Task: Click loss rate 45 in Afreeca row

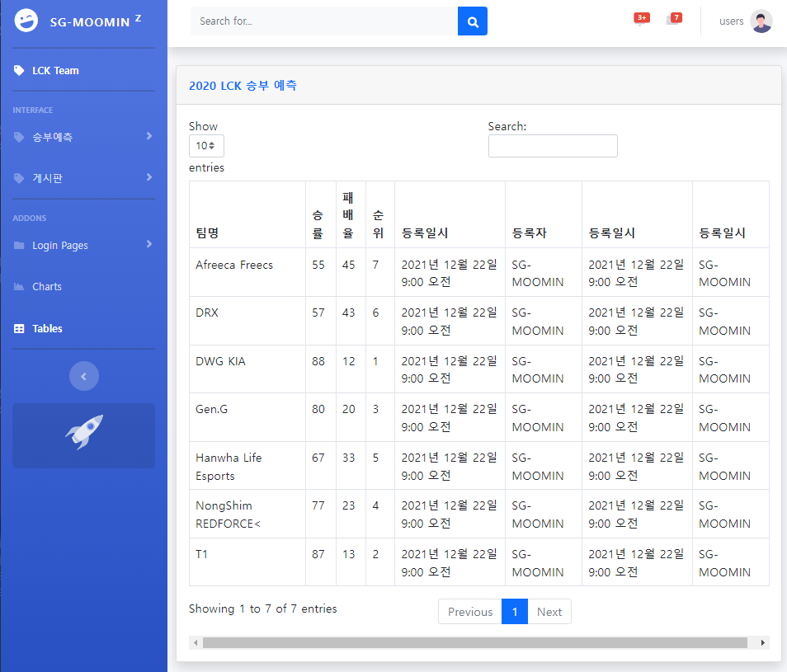Action: (348, 265)
